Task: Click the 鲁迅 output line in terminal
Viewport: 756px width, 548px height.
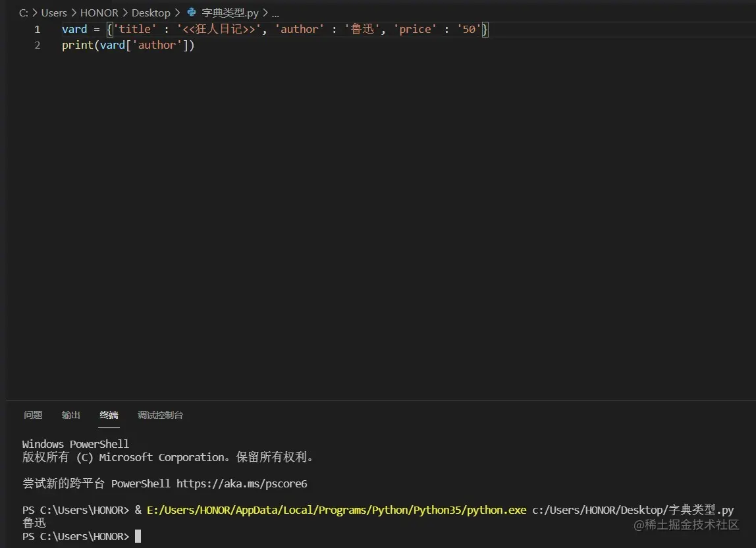Action: pos(34,523)
